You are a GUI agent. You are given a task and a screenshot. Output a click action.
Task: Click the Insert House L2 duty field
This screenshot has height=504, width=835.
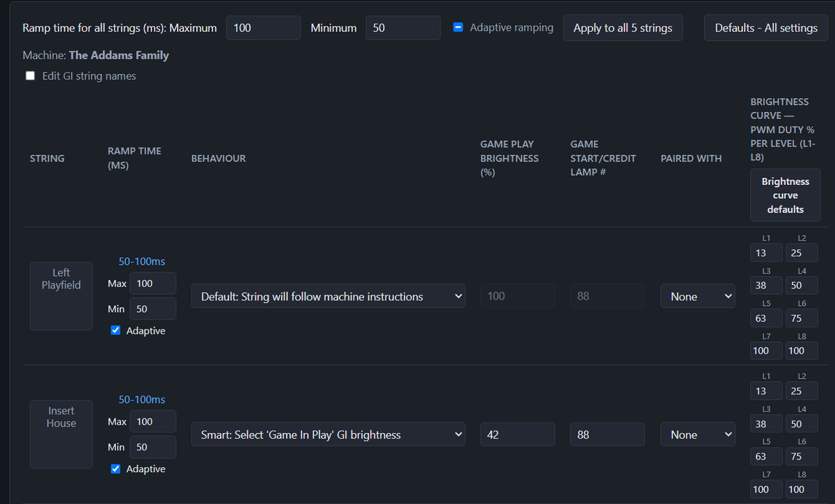click(802, 391)
